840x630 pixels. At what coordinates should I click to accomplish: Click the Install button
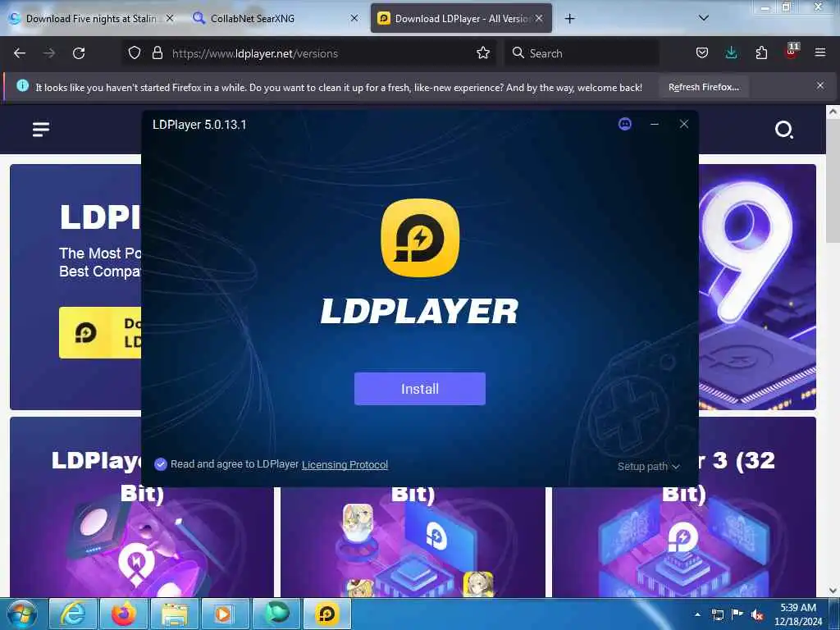(x=419, y=388)
